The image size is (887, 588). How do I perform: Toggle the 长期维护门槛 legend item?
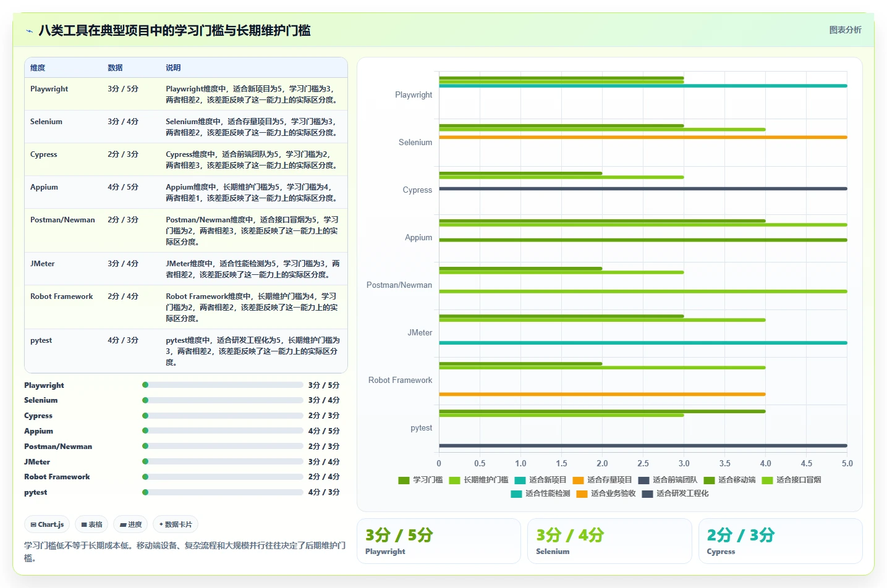(478, 480)
